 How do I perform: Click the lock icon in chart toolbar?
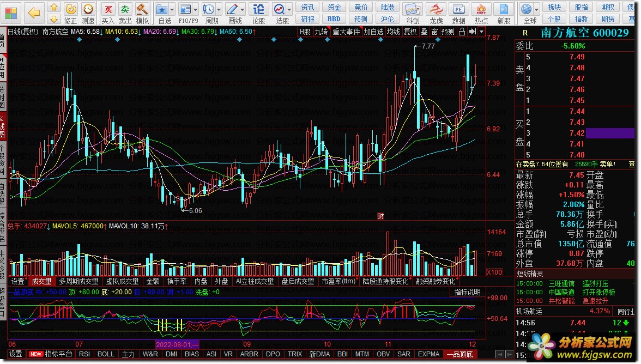(x=462, y=32)
